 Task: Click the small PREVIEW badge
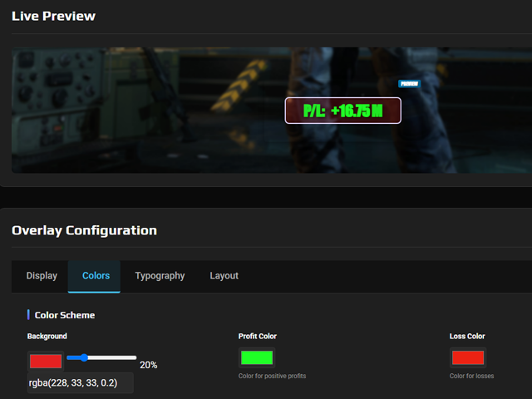pyautogui.click(x=409, y=84)
